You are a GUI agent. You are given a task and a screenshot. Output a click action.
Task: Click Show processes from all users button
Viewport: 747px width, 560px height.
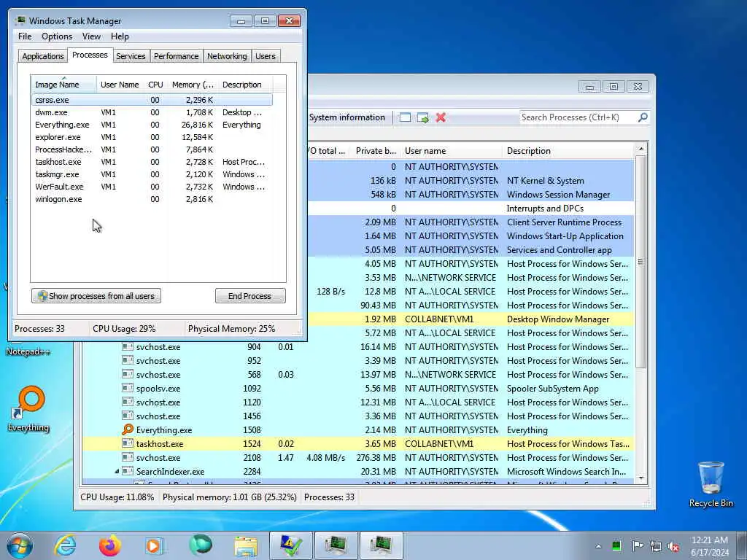tap(96, 296)
